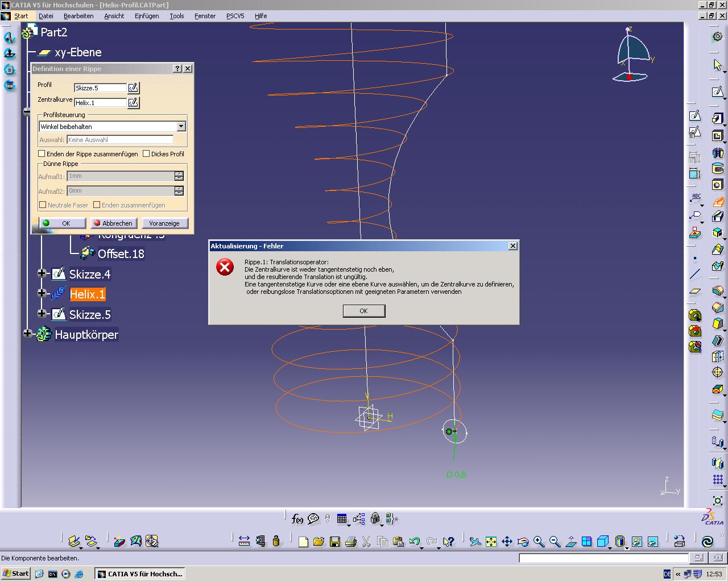Screen dimensions: 728x582
Task: Open the Start menu in the menu bar
Action: pyautogui.click(x=21, y=16)
